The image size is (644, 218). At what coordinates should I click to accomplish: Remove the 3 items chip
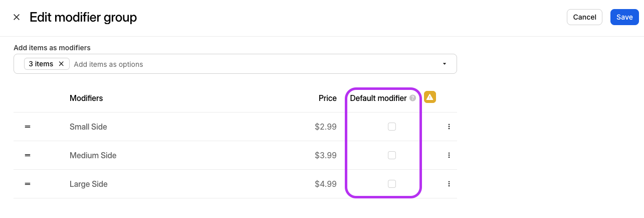coord(61,64)
